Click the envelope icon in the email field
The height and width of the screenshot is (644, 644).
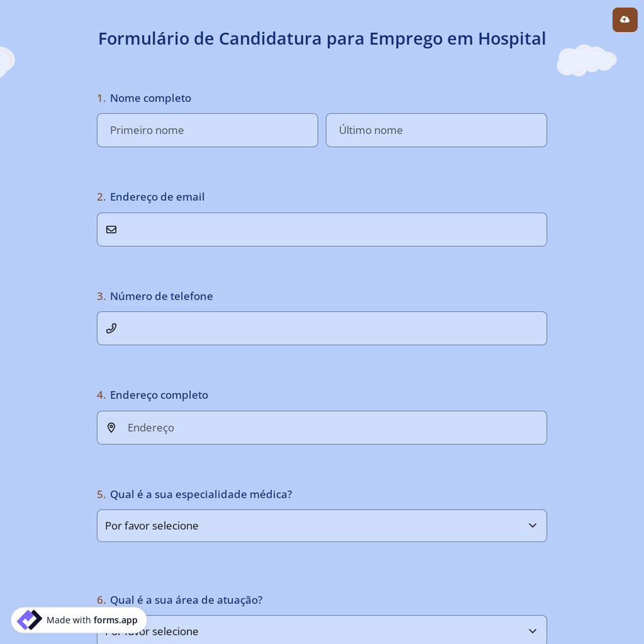(111, 229)
